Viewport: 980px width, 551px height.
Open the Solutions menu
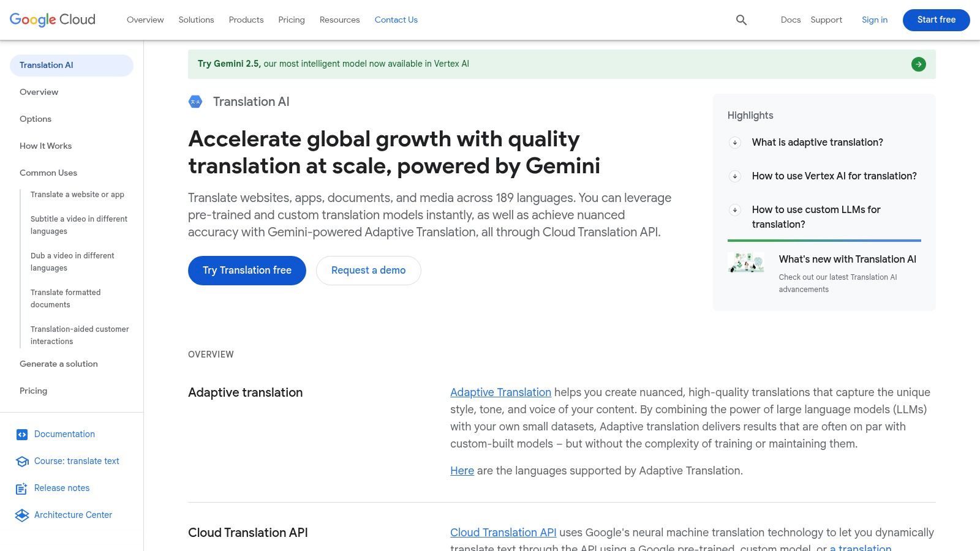pos(196,20)
